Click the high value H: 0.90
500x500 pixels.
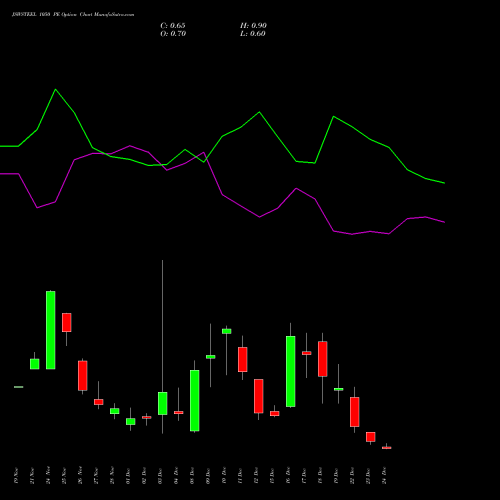[x=253, y=26]
